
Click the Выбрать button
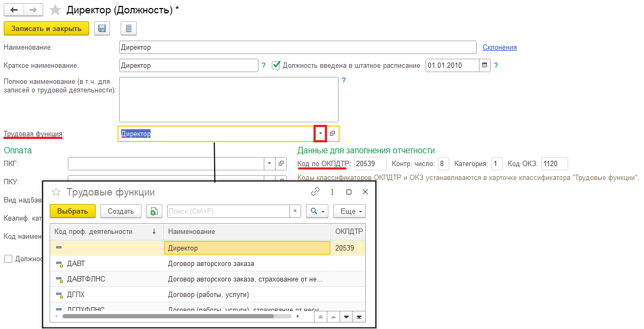pos(73,211)
